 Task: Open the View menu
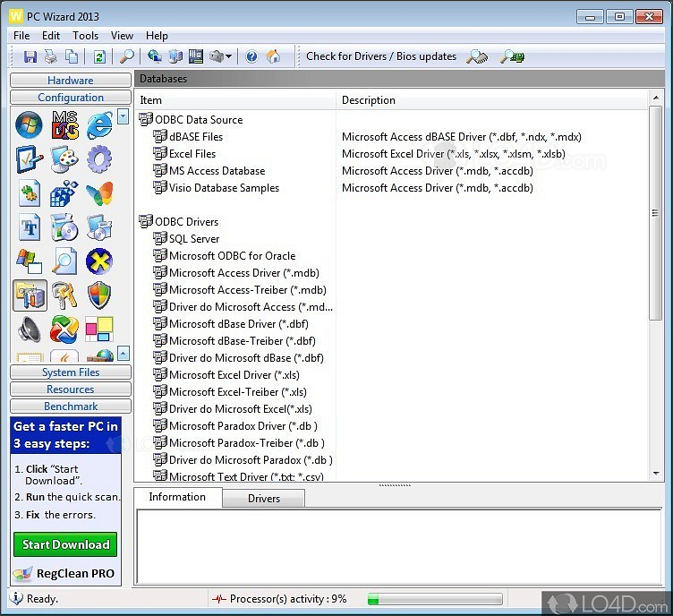pyautogui.click(x=122, y=36)
